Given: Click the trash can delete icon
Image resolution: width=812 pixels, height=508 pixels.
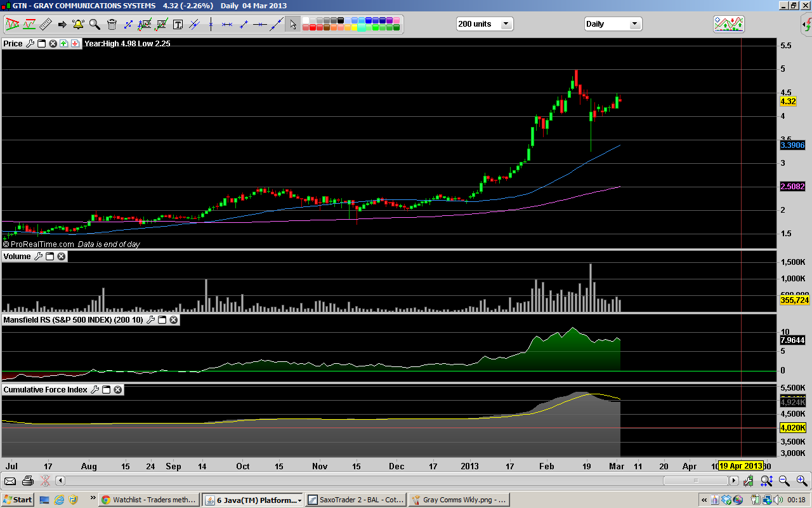Looking at the screenshot, I should [x=112, y=25].
